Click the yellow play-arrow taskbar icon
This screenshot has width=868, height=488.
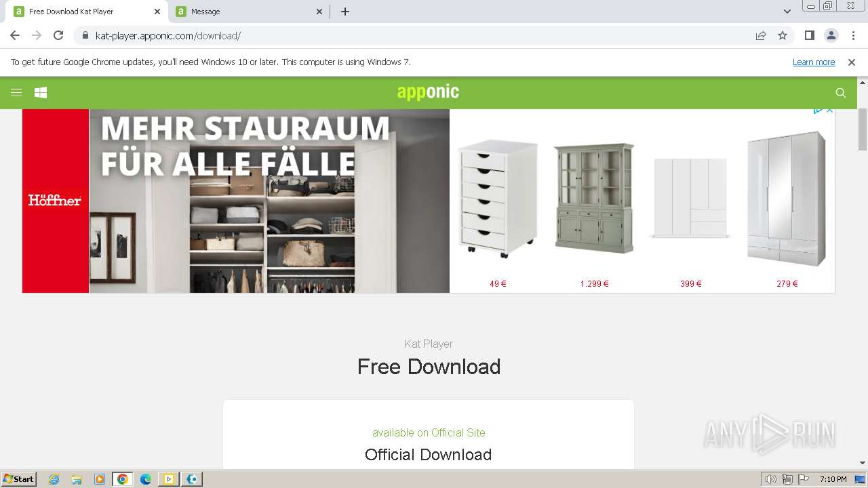pos(169,479)
